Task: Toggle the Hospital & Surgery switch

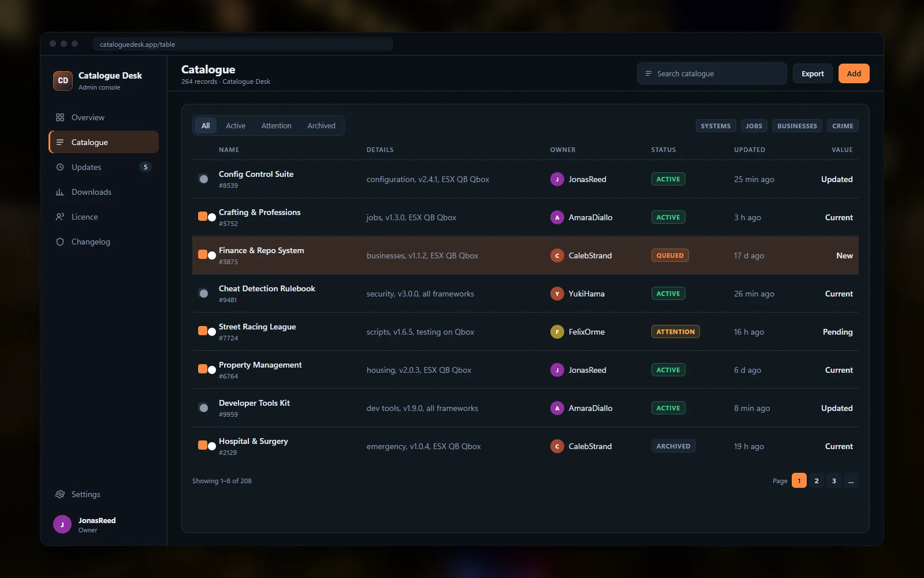Action: (x=207, y=446)
